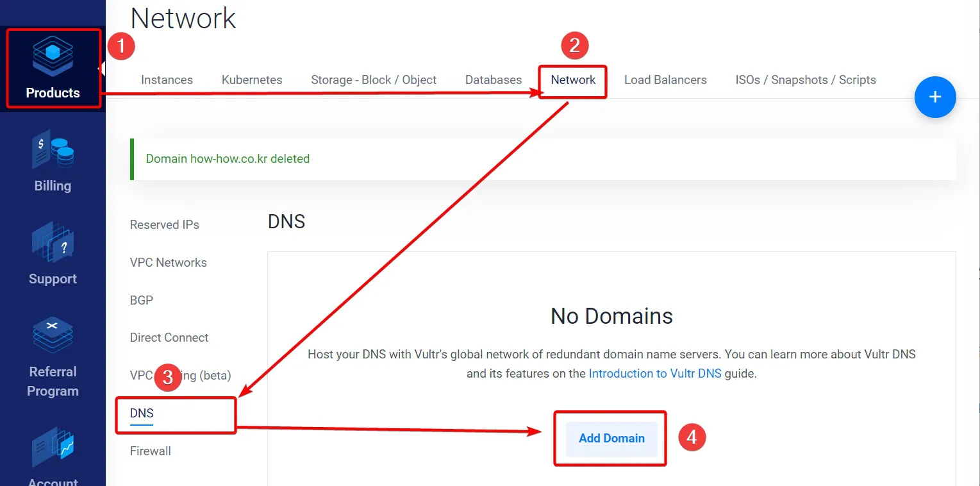Click the Network page title
The image size is (980, 486).
(183, 18)
